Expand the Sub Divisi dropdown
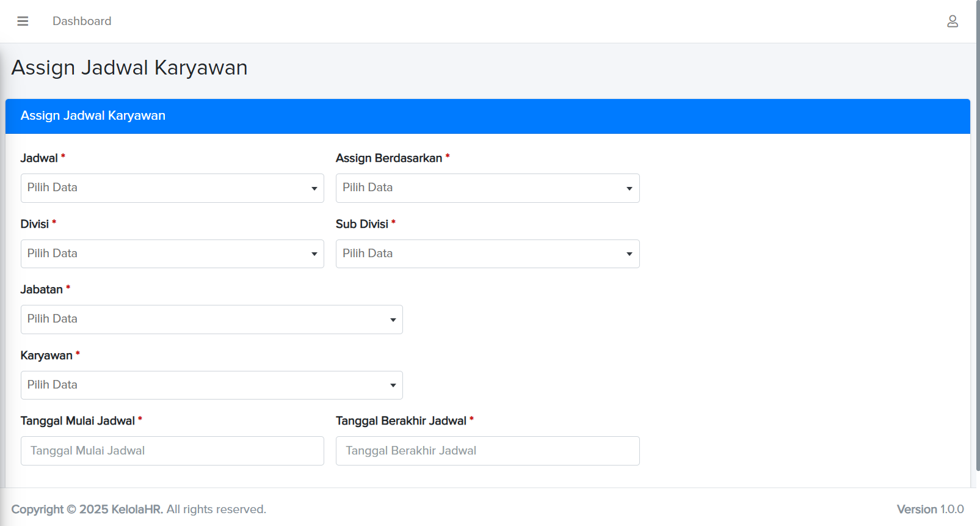The image size is (980, 526). (x=487, y=254)
